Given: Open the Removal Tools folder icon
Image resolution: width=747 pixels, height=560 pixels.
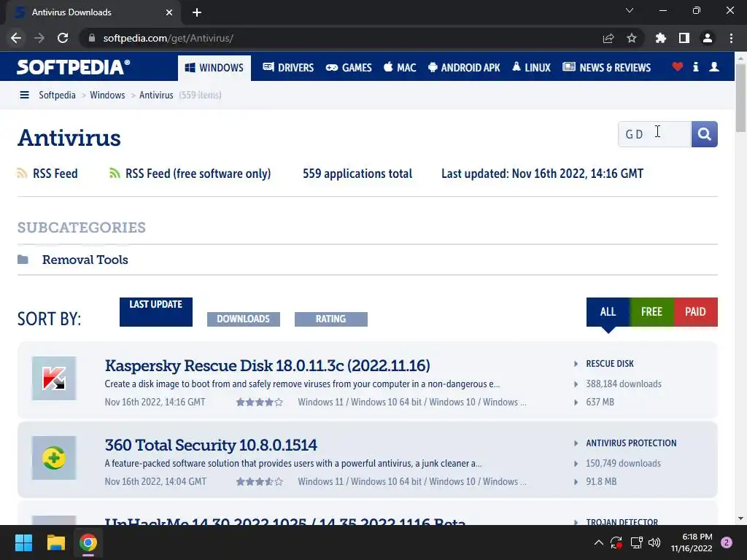Looking at the screenshot, I should (23, 260).
